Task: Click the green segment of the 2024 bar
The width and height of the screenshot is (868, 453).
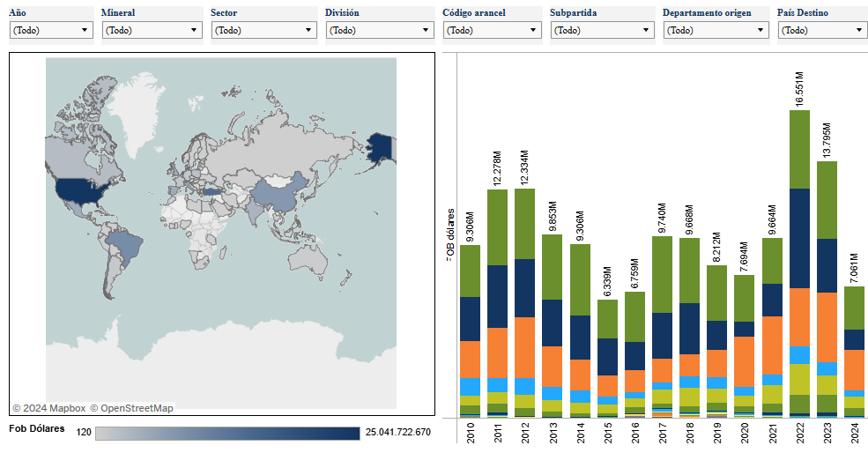Action: click(854, 308)
